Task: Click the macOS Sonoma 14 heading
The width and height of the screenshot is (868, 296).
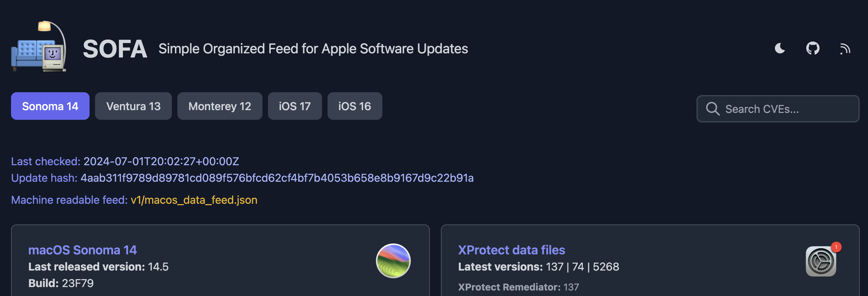Action: point(82,250)
